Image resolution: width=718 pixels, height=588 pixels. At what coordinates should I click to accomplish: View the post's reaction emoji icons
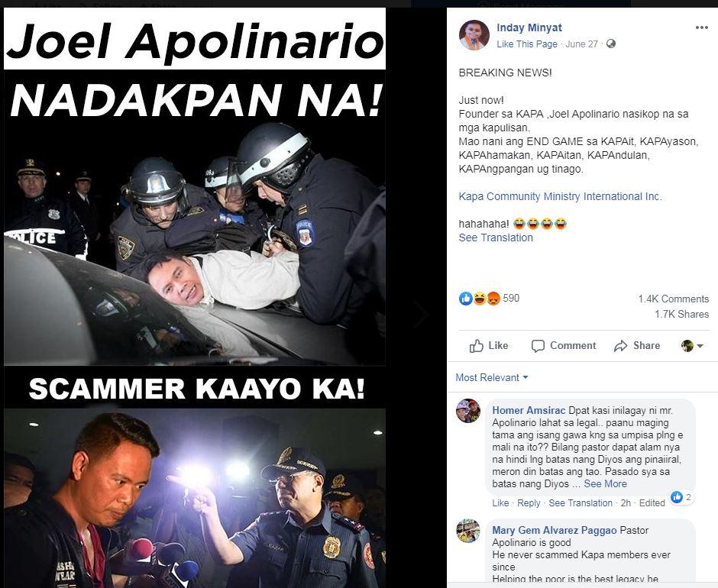[x=480, y=299]
